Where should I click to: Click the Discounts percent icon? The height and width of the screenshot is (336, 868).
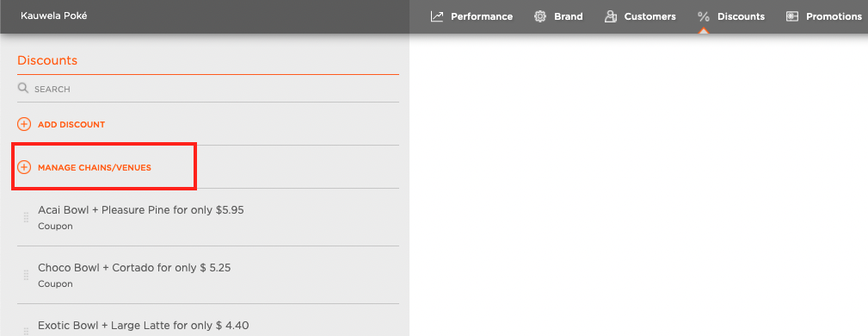(x=704, y=16)
